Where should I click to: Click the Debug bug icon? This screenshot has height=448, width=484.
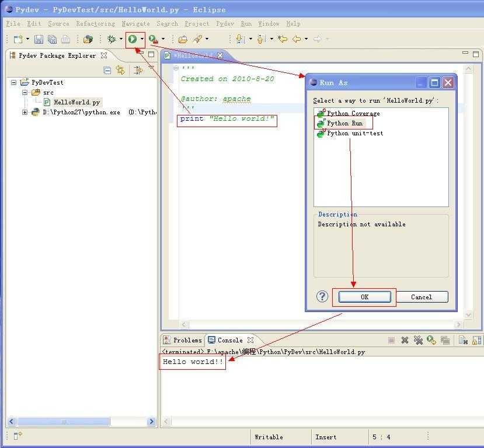coord(112,39)
